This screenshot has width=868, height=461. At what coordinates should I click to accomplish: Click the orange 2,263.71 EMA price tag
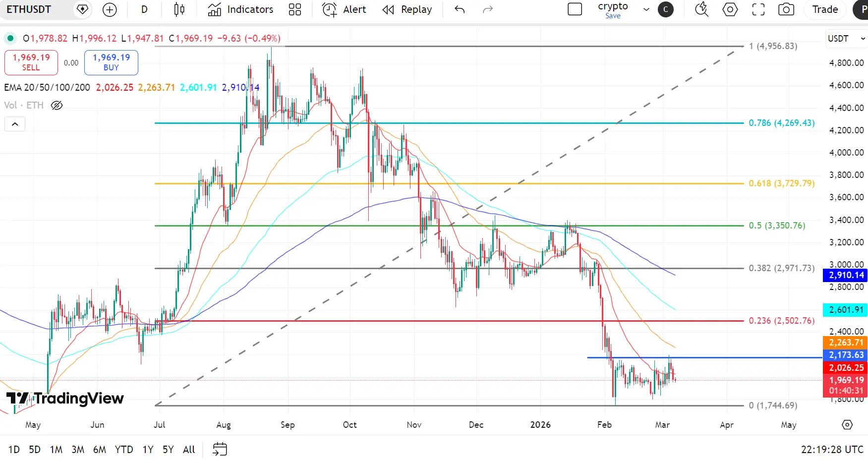[846, 343]
